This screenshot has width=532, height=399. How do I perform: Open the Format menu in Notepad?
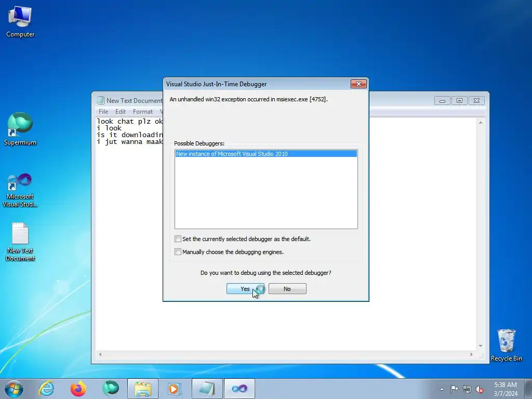pyautogui.click(x=142, y=112)
